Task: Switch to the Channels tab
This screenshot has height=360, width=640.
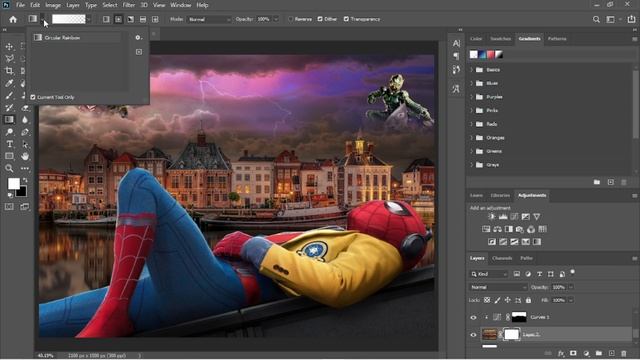Action: 502,258
